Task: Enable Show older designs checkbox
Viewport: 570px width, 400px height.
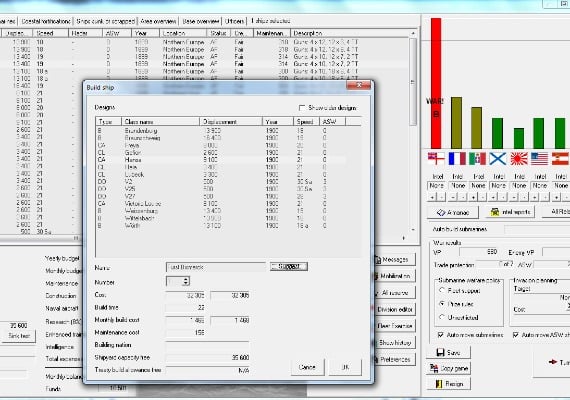Action: coord(302,108)
